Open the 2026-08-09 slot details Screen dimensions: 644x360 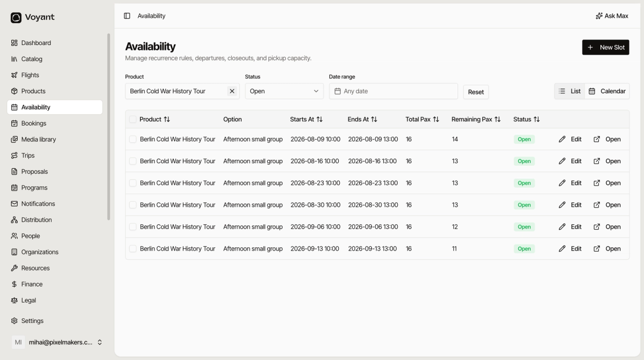607,139
